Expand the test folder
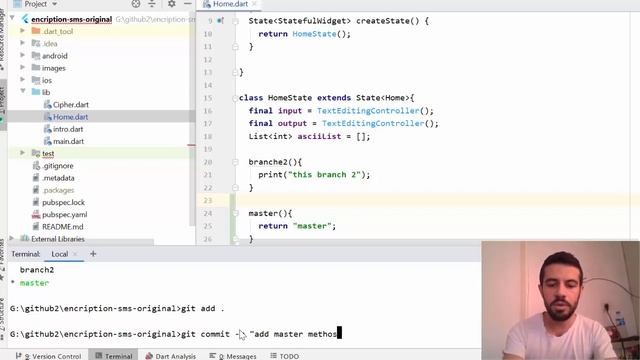Screen dimensions: 640x360 tap(23, 153)
